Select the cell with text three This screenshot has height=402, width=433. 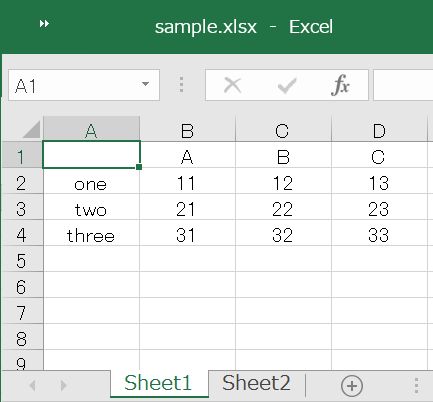tap(91, 233)
